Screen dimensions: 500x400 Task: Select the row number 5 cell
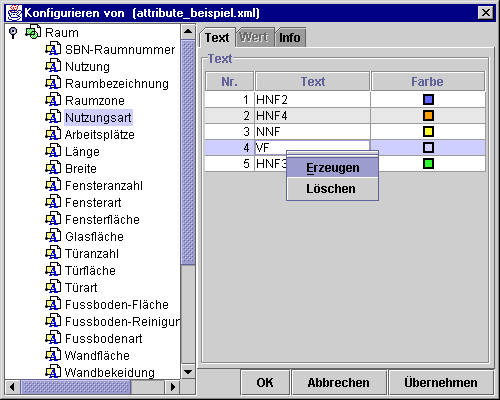(229, 163)
